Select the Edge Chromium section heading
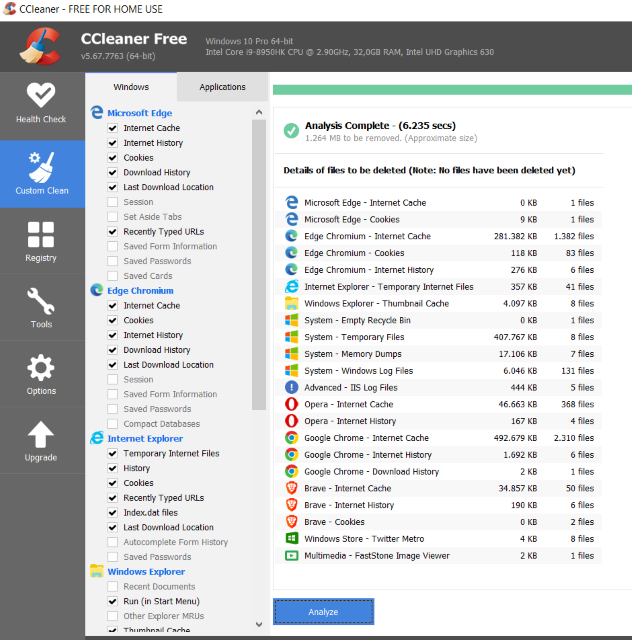Image resolution: width=632 pixels, height=640 pixels. [x=140, y=291]
